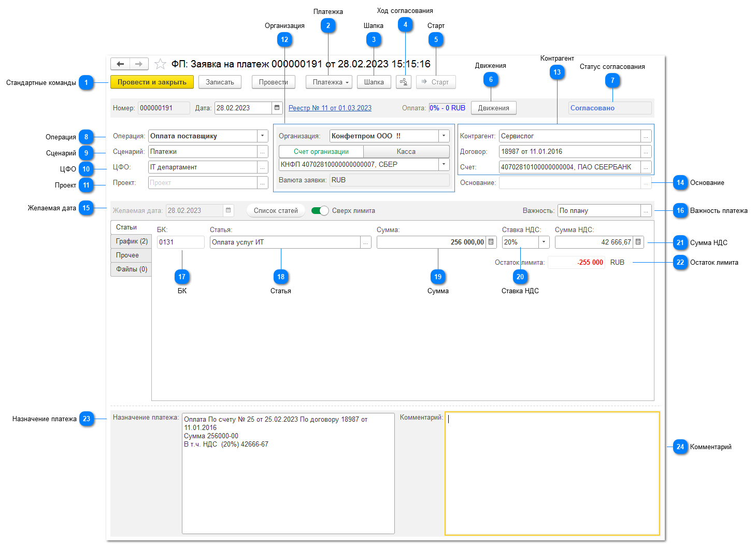Open selection for counterparty Счет ellipsis
Image resolution: width=756 pixels, height=545 pixels.
click(x=646, y=167)
